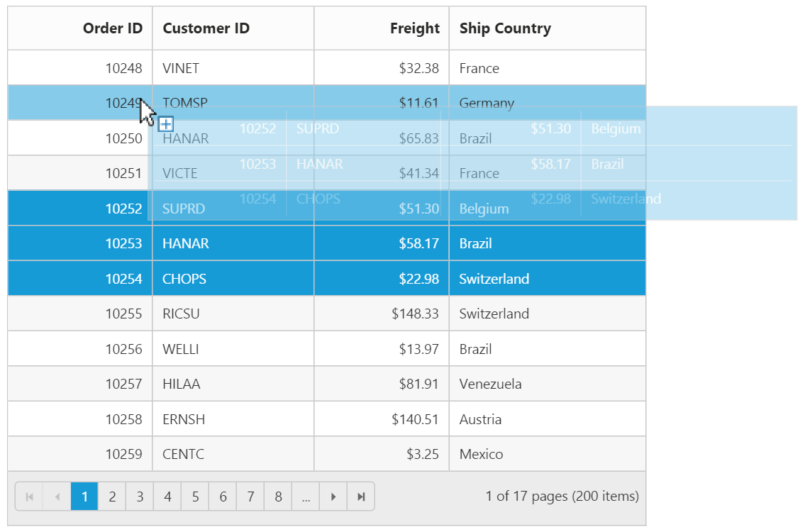The height and width of the screenshot is (532, 810).
Task: Go to first page pager icon
Action: tap(29, 497)
